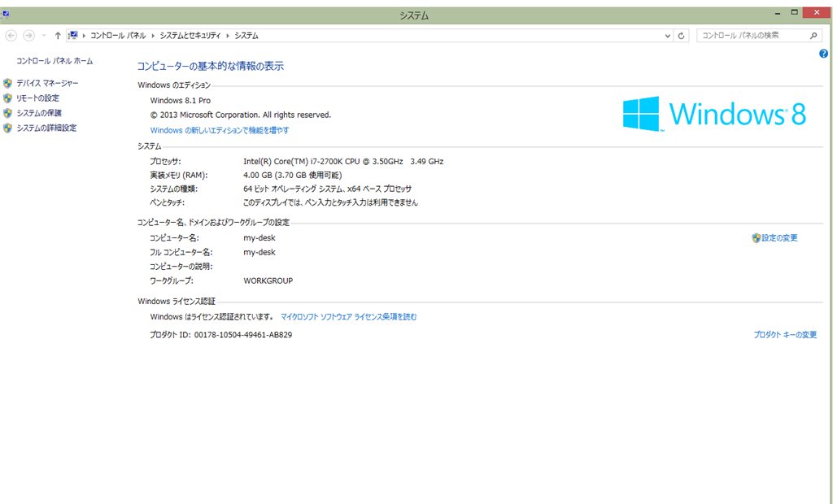Open Windows の新しいエディションで機能を増やす link

coord(219,129)
